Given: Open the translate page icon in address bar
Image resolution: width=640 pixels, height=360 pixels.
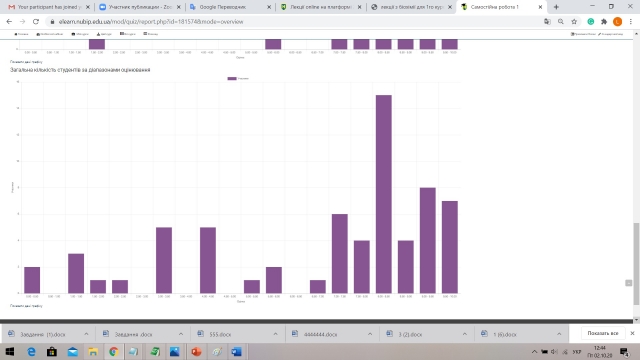Looking at the screenshot, I should 547,22.
